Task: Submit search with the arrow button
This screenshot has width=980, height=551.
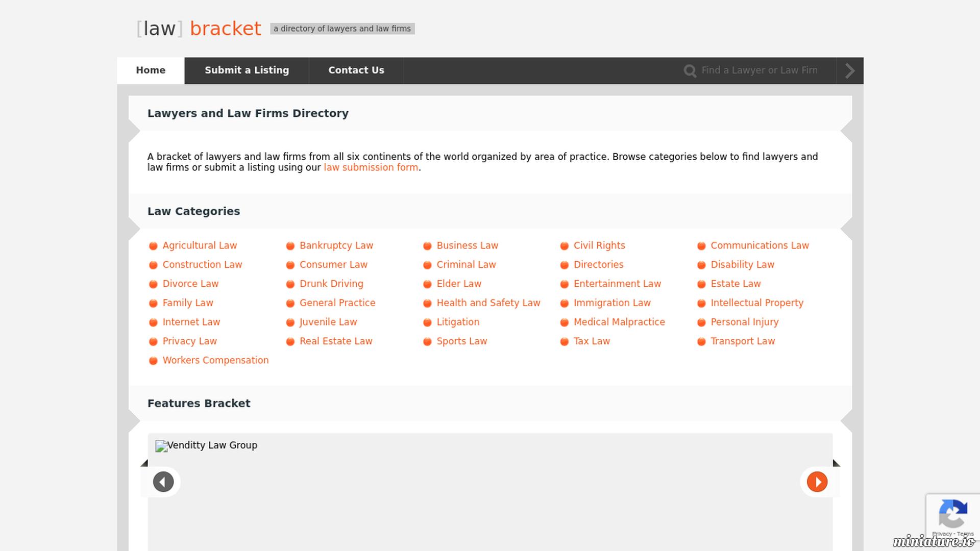Action: click(850, 70)
